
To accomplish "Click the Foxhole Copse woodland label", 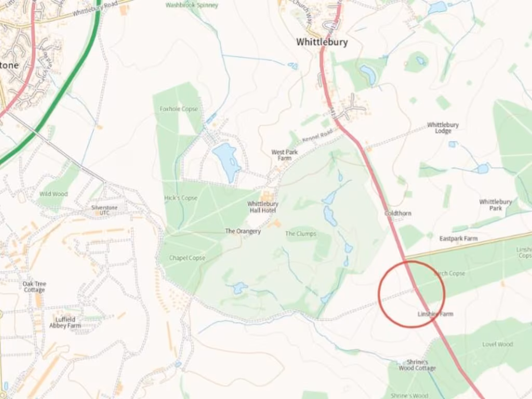I will coord(179,109).
